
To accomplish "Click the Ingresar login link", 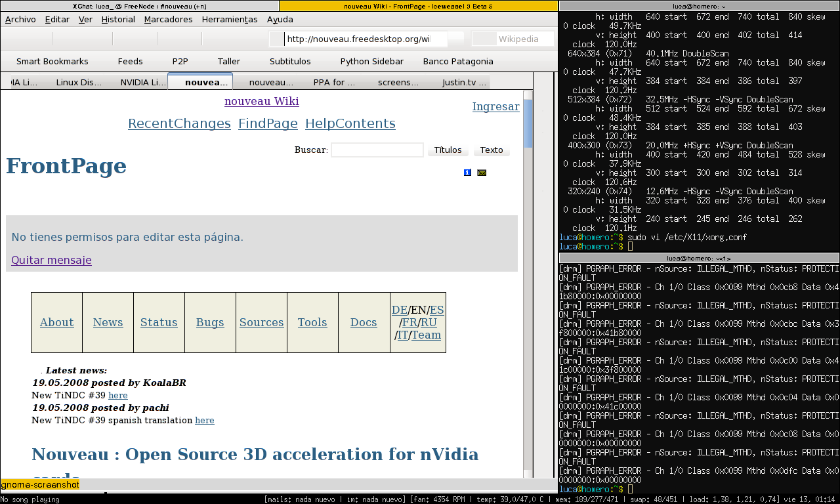I will tap(495, 106).
